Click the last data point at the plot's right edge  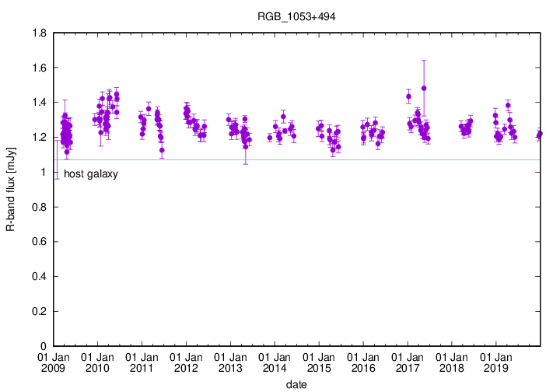[540, 135]
